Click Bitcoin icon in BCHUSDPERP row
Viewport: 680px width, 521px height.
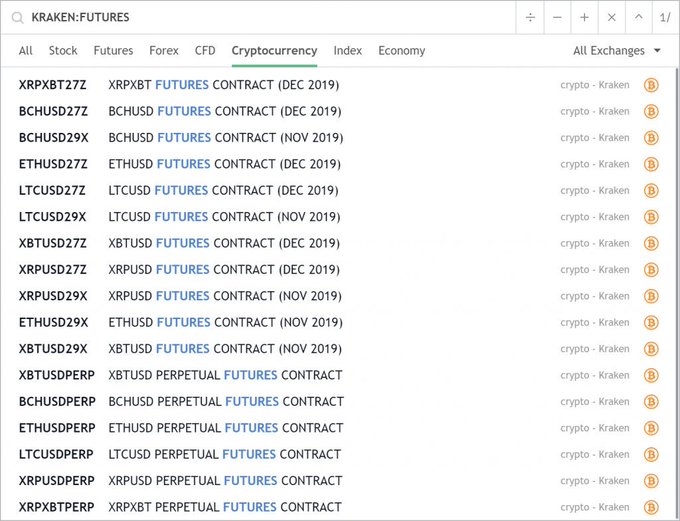pos(651,402)
